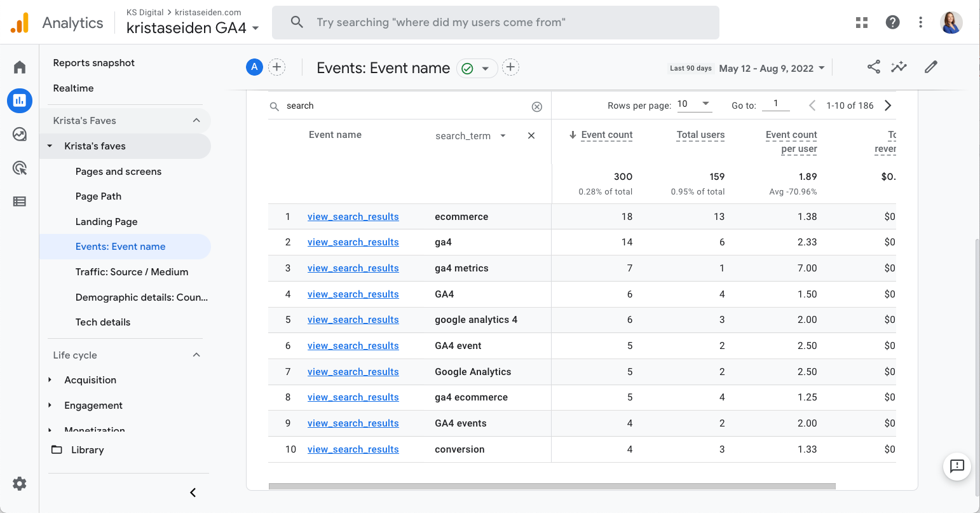Clear the table search text

coord(537,107)
